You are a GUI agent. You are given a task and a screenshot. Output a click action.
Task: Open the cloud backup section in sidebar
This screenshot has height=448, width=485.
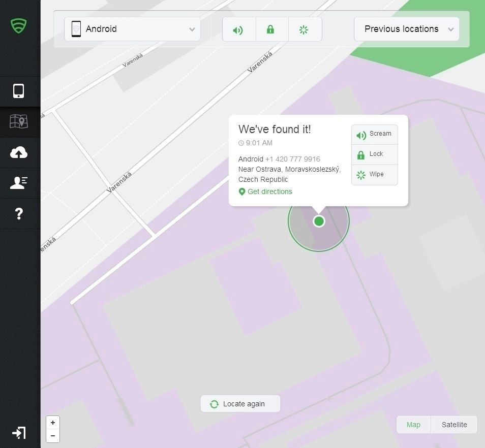click(19, 152)
